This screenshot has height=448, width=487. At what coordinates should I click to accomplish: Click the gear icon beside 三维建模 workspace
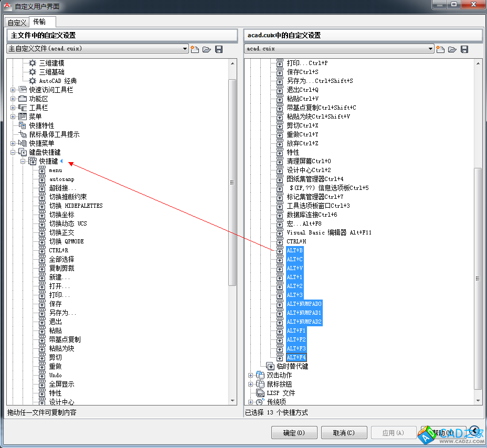click(33, 63)
